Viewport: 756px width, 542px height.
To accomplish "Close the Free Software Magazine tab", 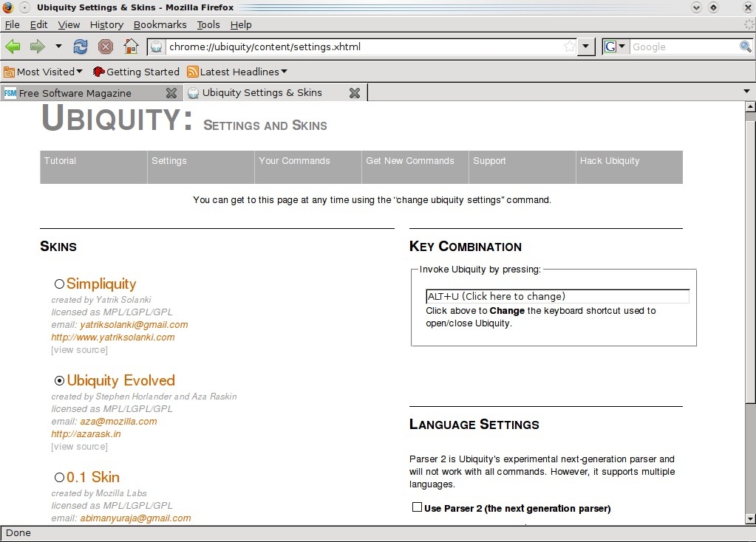I will 171,93.
